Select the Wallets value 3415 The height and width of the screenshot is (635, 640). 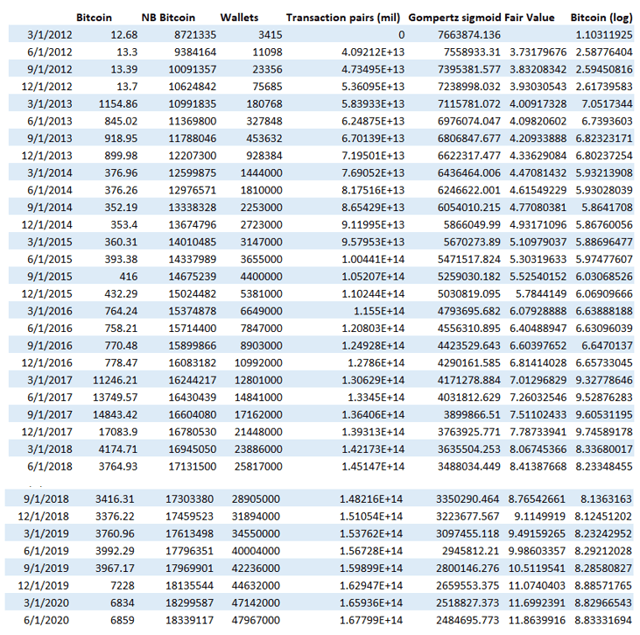pos(270,35)
